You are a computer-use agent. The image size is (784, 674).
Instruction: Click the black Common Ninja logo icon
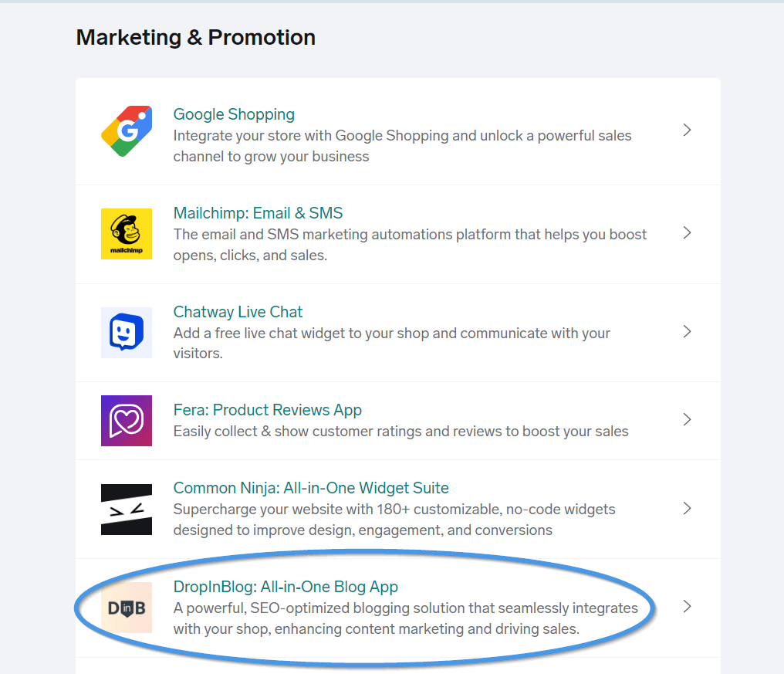coord(127,510)
